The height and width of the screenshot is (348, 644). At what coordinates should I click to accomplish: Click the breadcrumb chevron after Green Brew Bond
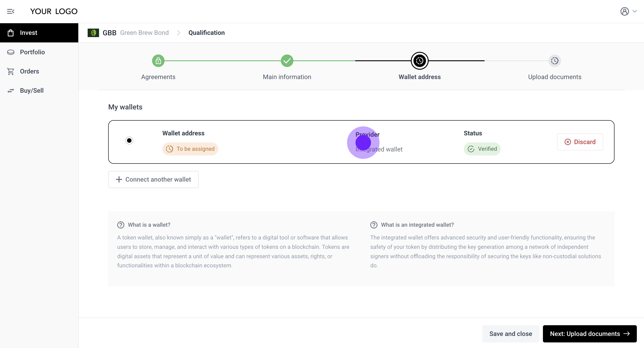coord(178,33)
